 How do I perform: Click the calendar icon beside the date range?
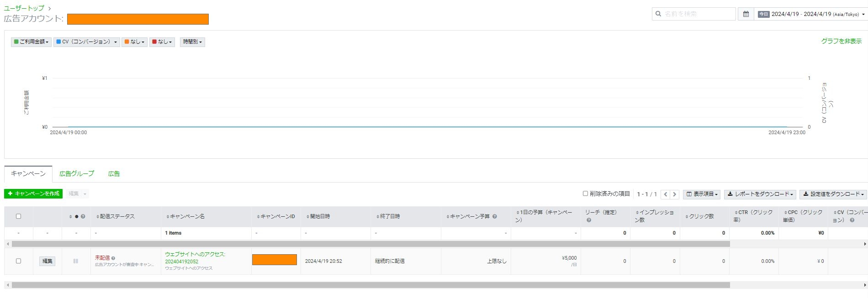click(x=746, y=14)
